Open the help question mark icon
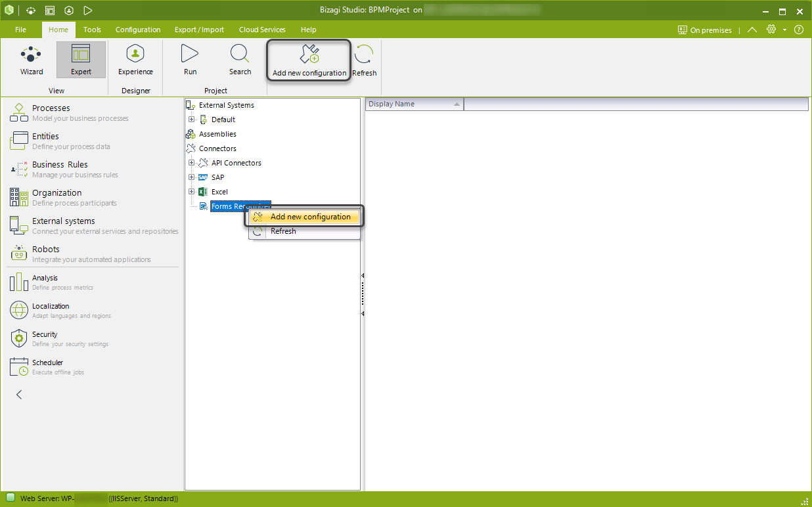812x507 pixels. pyautogui.click(x=799, y=30)
